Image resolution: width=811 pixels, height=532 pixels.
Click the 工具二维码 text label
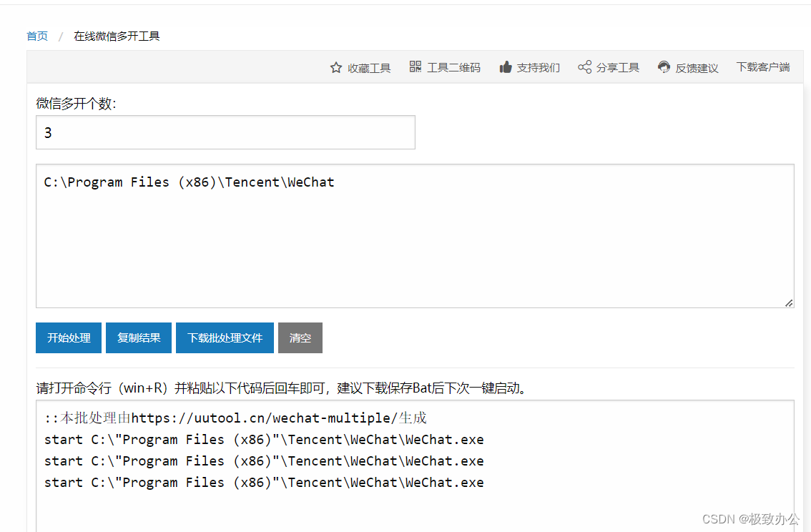(453, 68)
